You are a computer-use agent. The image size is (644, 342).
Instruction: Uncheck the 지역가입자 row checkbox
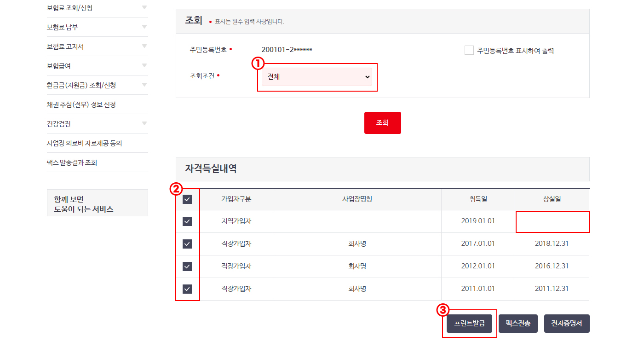coord(187,221)
